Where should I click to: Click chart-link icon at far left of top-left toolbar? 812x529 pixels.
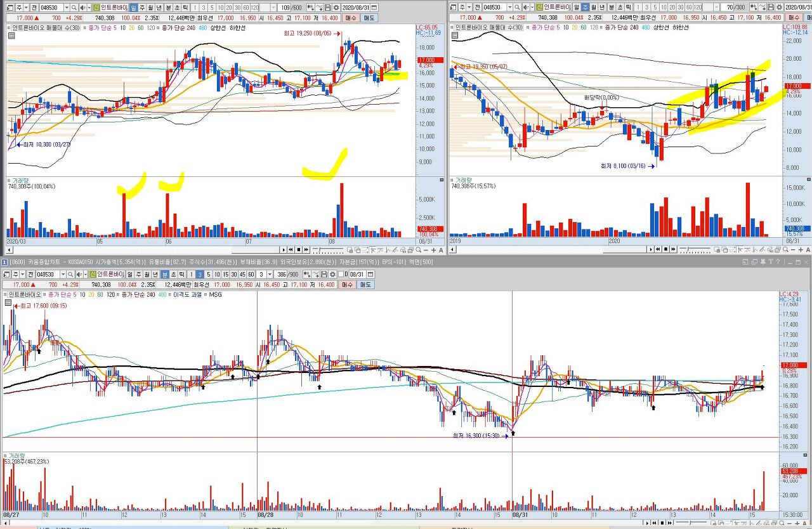[9, 7]
